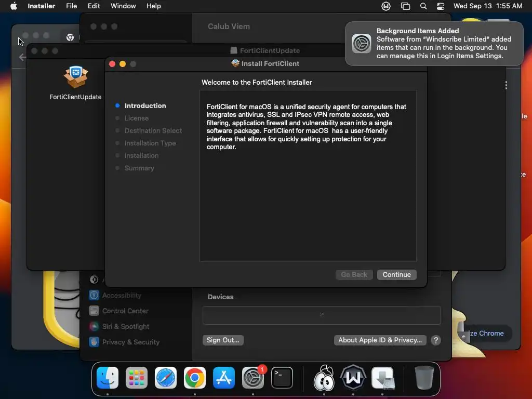Select the Installation Type step
The width and height of the screenshot is (532, 399).
pos(150,143)
